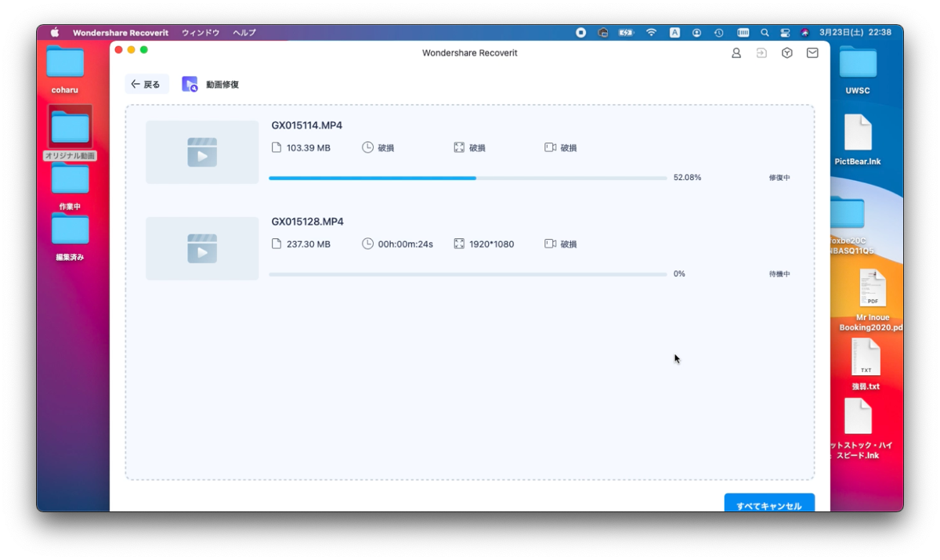Click the file icon beside 103.39 MB
The width and height of the screenshot is (940, 560).
click(x=276, y=147)
